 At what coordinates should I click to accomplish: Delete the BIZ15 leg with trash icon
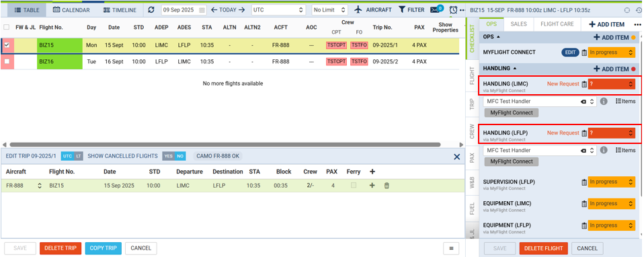point(387,186)
